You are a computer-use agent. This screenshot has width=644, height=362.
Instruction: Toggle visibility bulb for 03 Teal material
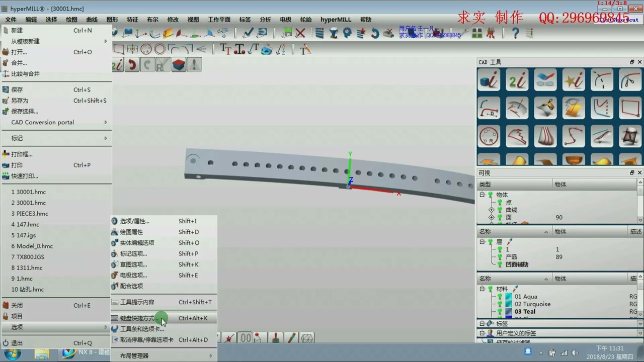(500, 312)
